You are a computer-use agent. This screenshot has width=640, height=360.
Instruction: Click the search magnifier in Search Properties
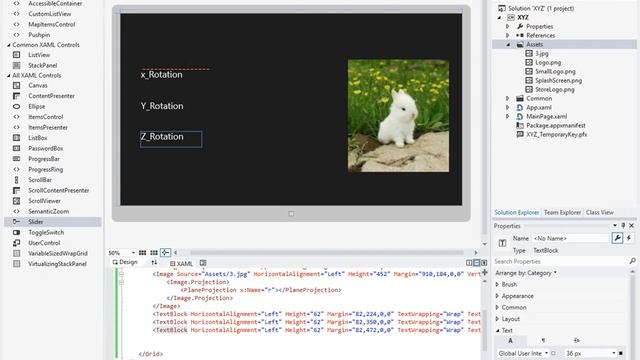(x=632, y=261)
